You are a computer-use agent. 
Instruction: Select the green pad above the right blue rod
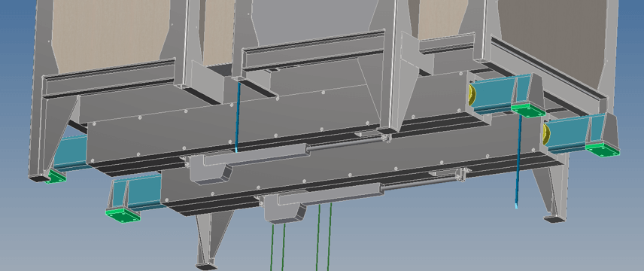(528, 111)
